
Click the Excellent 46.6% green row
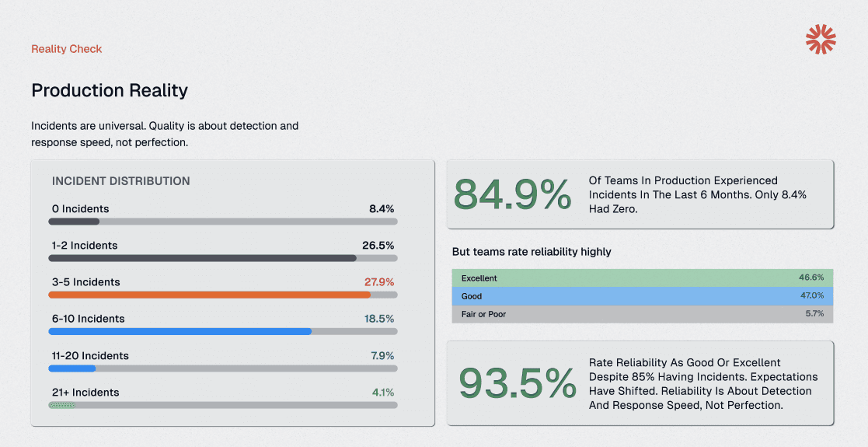[643, 278]
